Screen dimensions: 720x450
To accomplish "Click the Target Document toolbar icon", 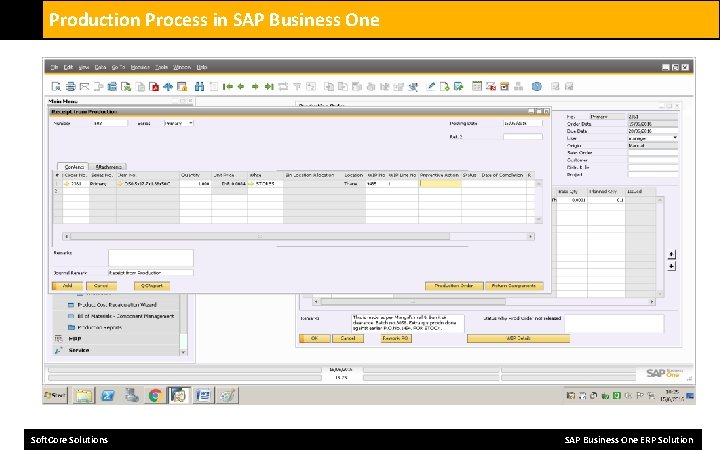I will pyautogui.click(x=343, y=86).
